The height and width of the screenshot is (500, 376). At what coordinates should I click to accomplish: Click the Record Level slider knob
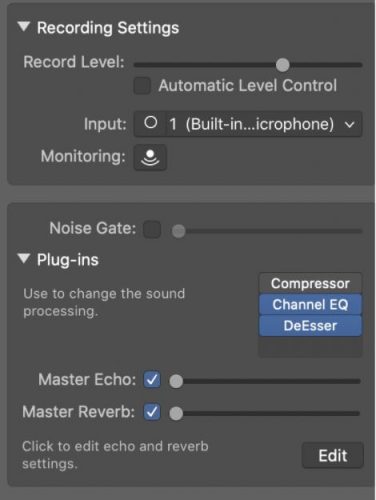(x=283, y=65)
